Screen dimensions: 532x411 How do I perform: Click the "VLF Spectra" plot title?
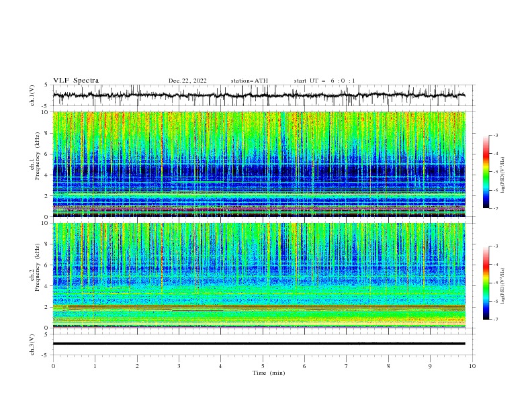point(76,81)
